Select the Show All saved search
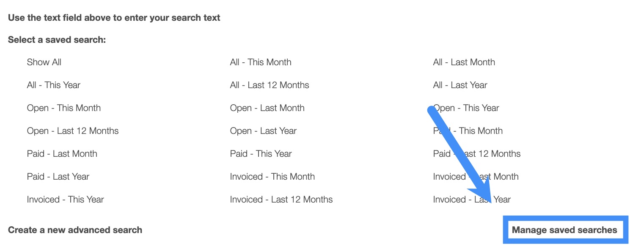The height and width of the screenshot is (250, 644). [44, 62]
